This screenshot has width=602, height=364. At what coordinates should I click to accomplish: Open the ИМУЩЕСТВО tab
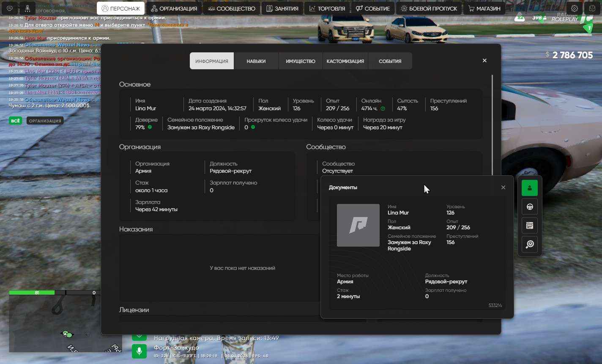pyautogui.click(x=300, y=61)
